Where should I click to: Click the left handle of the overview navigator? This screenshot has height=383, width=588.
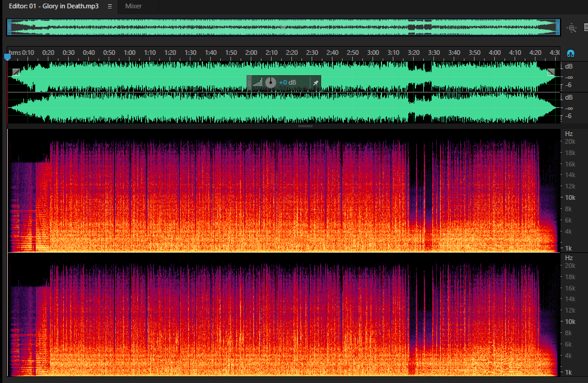pyautogui.click(x=10, y=27)
